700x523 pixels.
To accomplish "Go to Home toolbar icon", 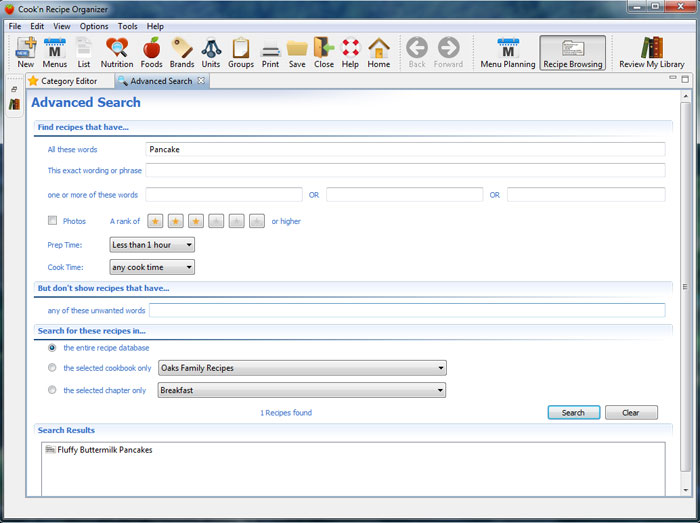I will coord(379,53).
